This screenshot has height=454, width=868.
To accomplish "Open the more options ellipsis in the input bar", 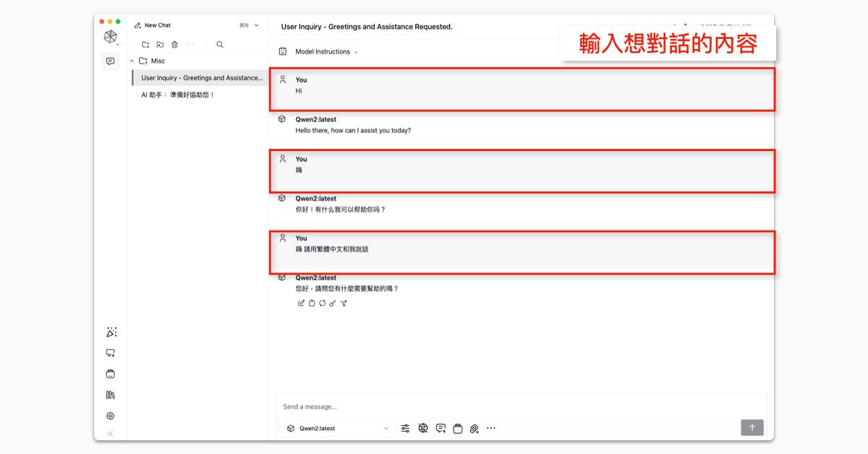I will (491, 428).
